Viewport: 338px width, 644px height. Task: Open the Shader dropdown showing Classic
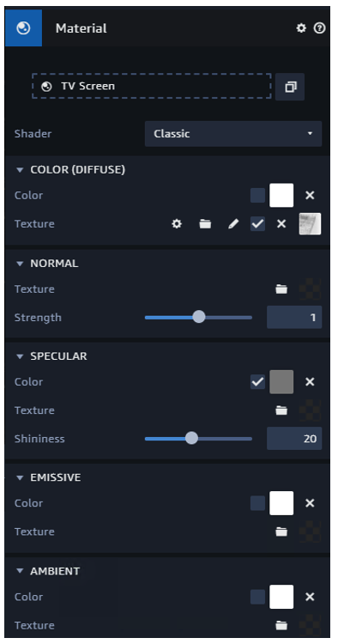pos(233,134)
